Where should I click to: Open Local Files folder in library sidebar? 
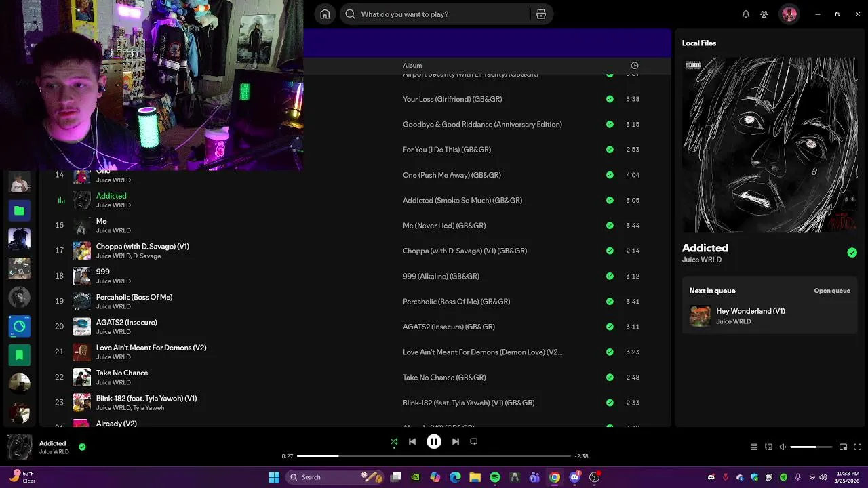point(20,211)
